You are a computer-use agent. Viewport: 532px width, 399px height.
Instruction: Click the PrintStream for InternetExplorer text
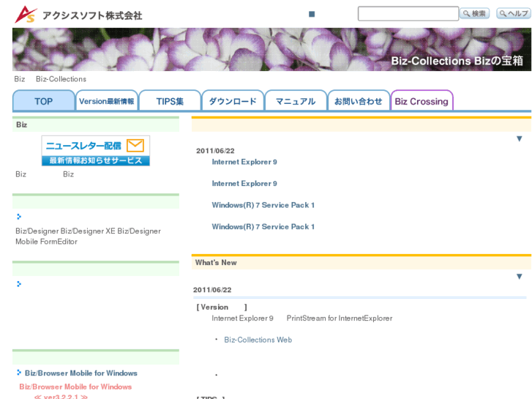[340, 318]
